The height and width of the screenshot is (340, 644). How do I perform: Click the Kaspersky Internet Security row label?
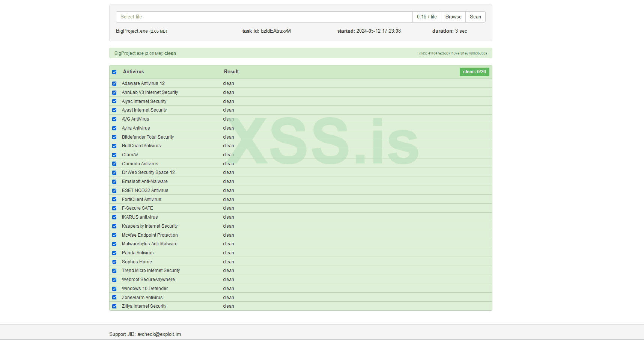click(x=150, y=226)
